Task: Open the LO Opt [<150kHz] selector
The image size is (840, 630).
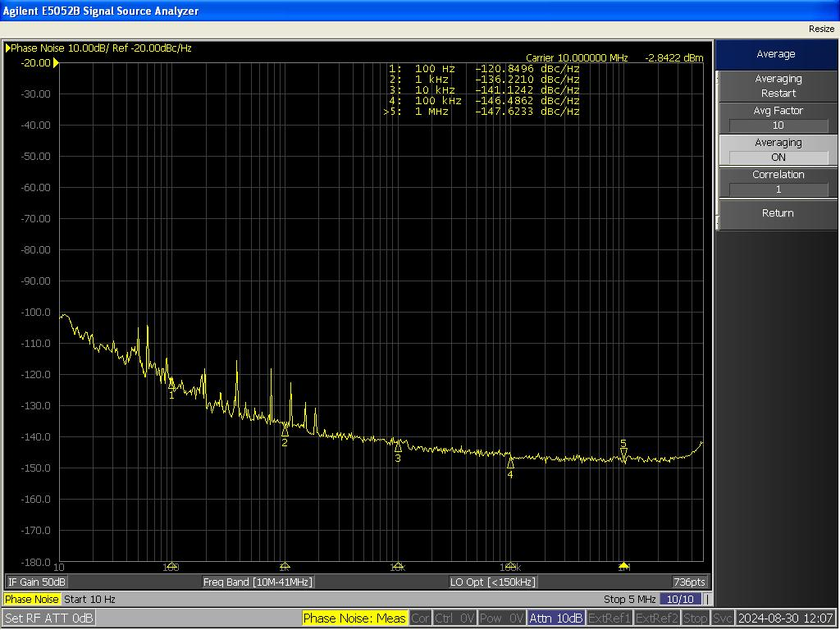Action: tap(493, 582)
